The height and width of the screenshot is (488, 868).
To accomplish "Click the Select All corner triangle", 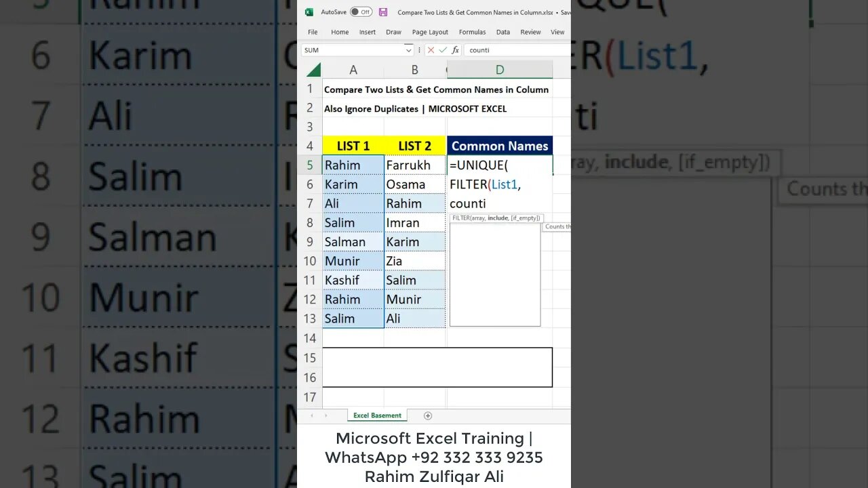I will [x=313, y=70].
